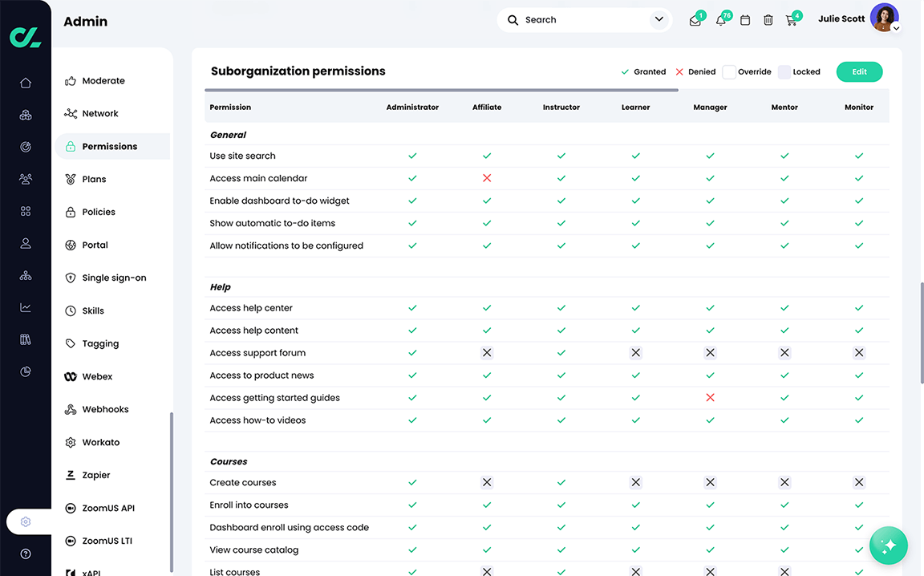Viewport: 924px width, 576px height.
Task: Check notifications by clicking the bell icon
Action: 719,19
